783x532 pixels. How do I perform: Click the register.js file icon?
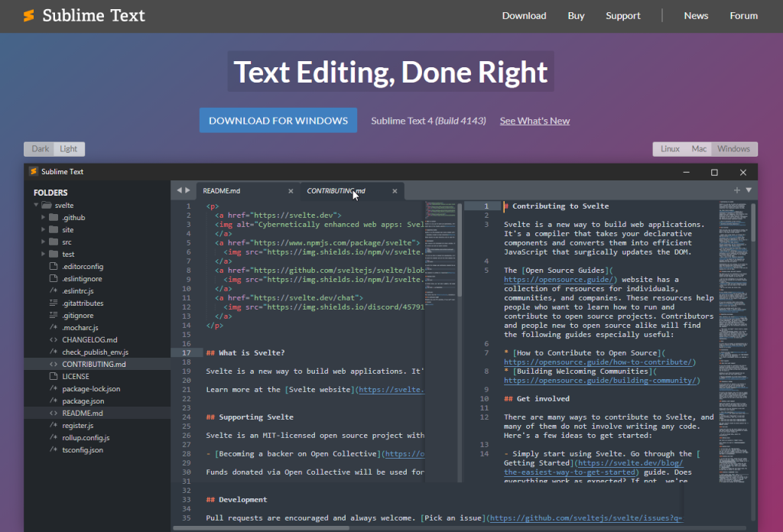pos(54,425)
